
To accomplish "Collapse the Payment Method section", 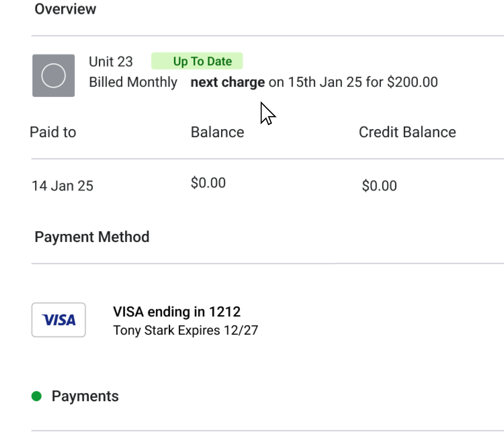I will coord(92,236).
